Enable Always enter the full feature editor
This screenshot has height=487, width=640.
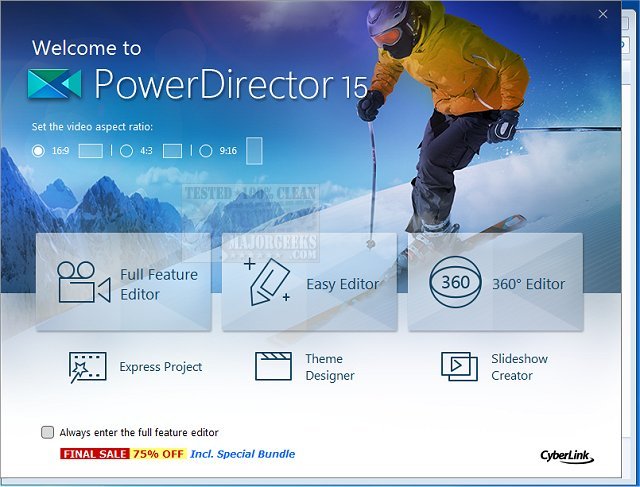tap(47, 432)
